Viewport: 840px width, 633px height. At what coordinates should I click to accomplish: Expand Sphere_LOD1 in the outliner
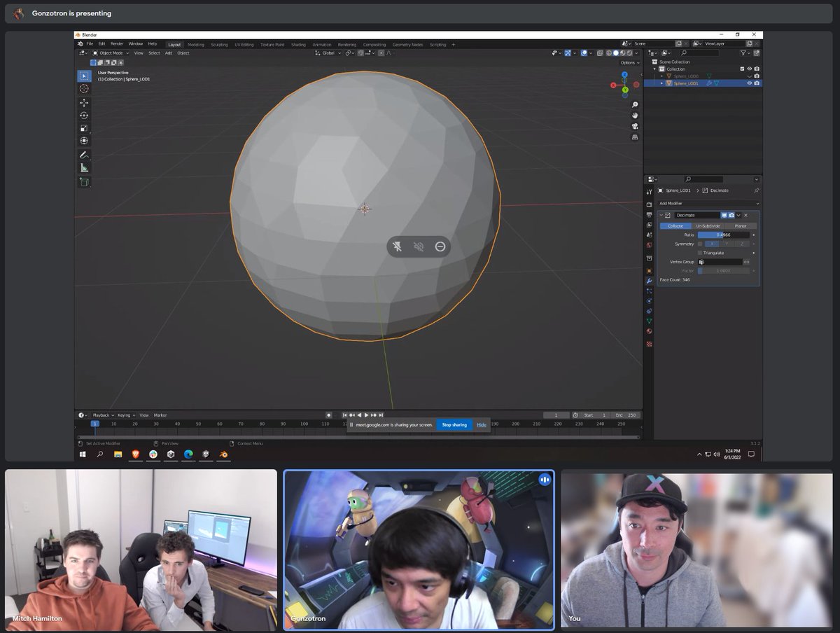(662, 83)
